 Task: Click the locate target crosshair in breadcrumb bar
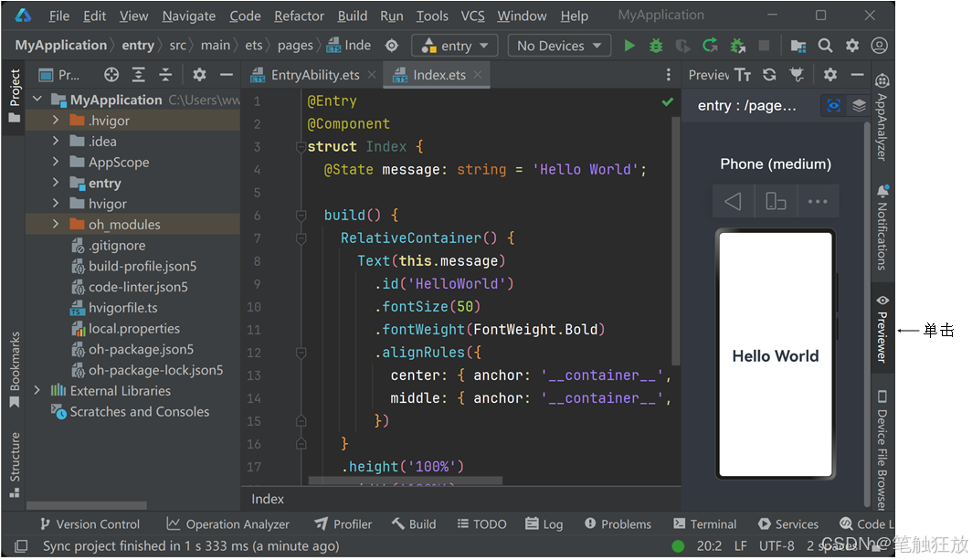click(392, 46)
